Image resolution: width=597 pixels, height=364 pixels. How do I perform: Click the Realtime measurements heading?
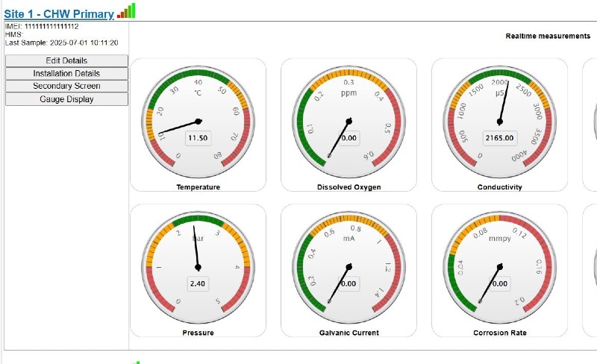point(548,36)
